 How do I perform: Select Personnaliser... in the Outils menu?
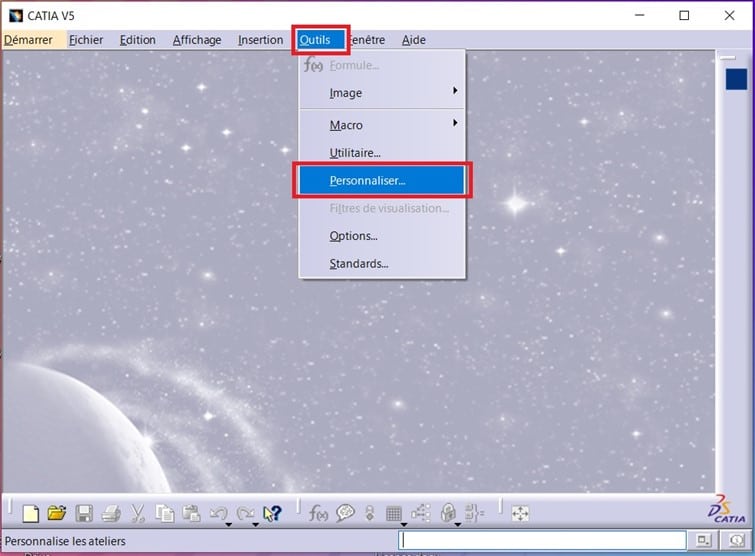point(382,180)
